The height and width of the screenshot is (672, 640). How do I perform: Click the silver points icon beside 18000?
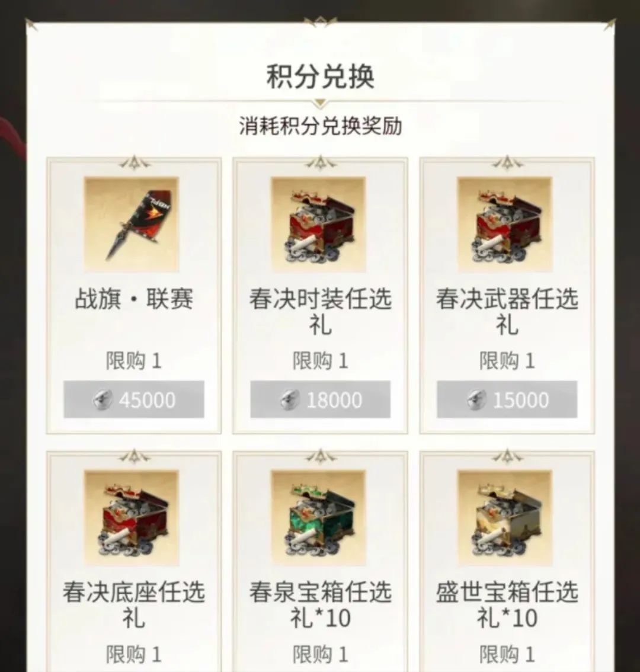click(289, 400)
